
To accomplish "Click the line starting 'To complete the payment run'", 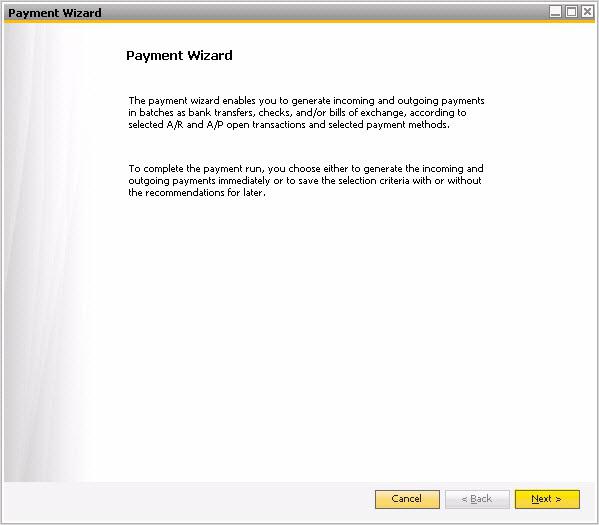I will pyautogui.click(x=306, y=169).
